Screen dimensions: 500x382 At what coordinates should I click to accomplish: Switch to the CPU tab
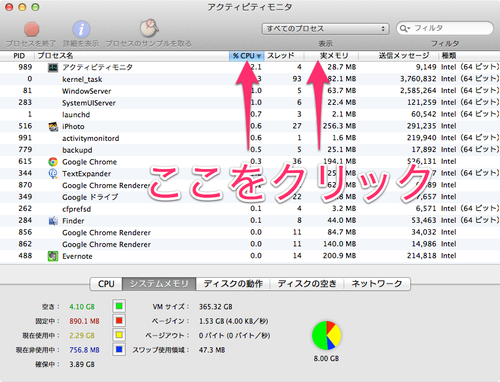pyautogui.click(x=106, y=284)
